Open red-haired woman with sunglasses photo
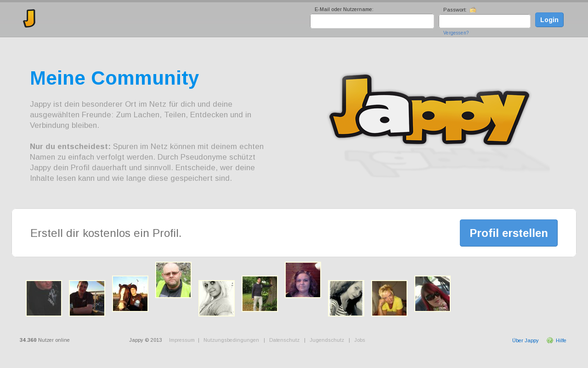 coord(432,294)
